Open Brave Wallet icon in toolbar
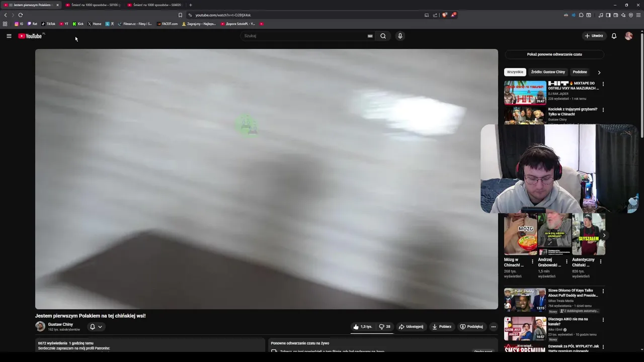This screenshot has height=362, width=644. click(x=616, y=15)
